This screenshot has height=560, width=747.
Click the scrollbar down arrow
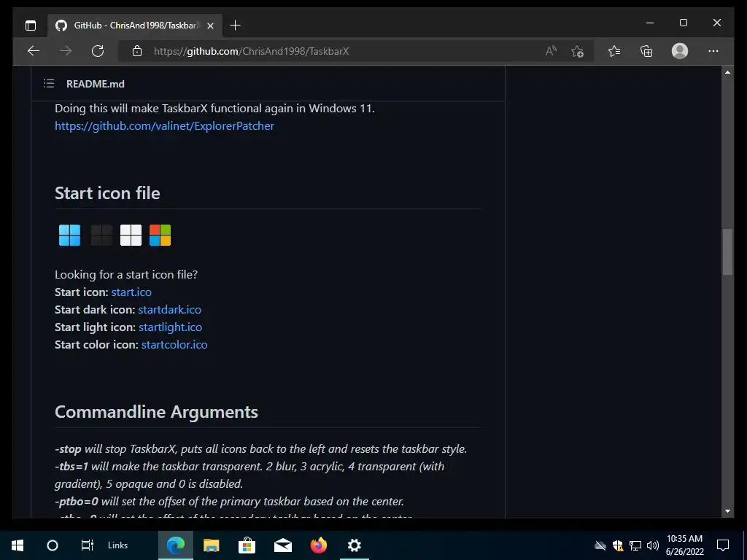(727, 511)
